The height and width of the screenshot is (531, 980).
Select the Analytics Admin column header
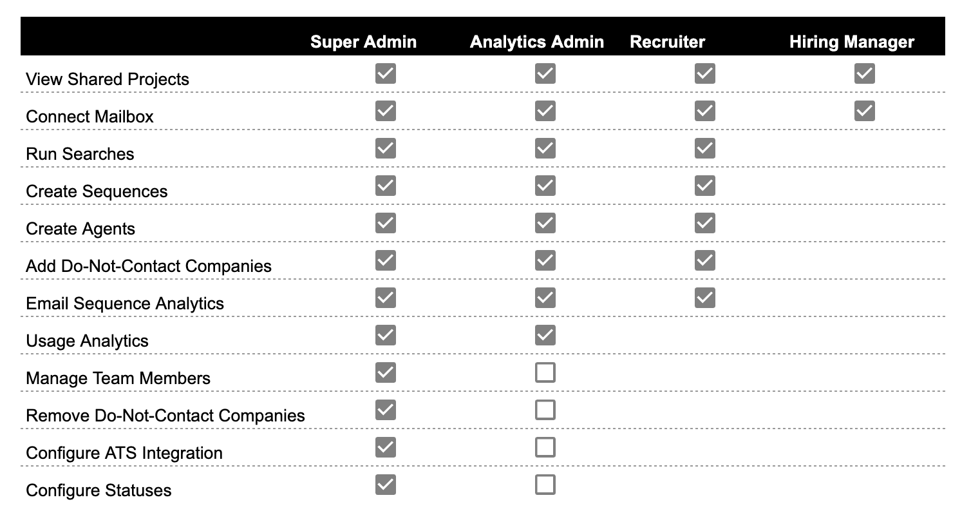536,42
